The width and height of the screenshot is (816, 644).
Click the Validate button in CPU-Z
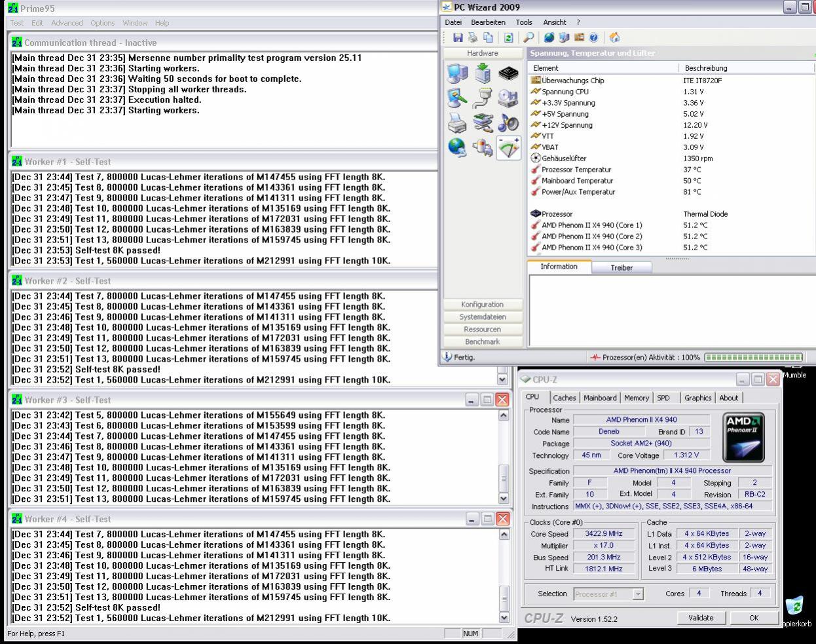701,618
